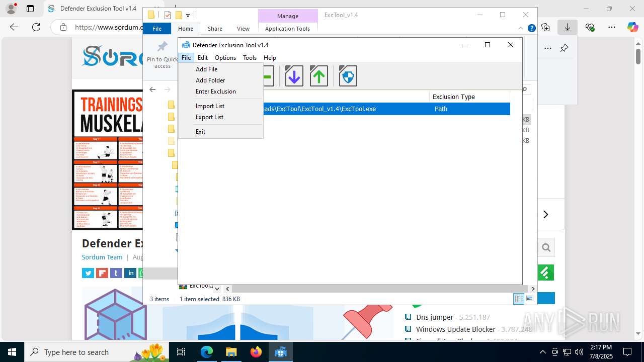Refresh the Edge browser page
Screen dimensions: 644x362
36,27
